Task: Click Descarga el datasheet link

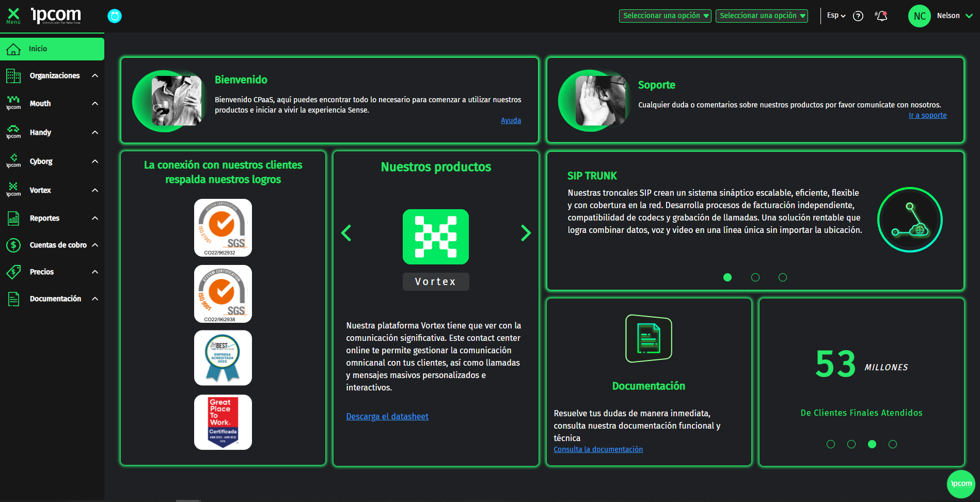Action: pos(387,416)
